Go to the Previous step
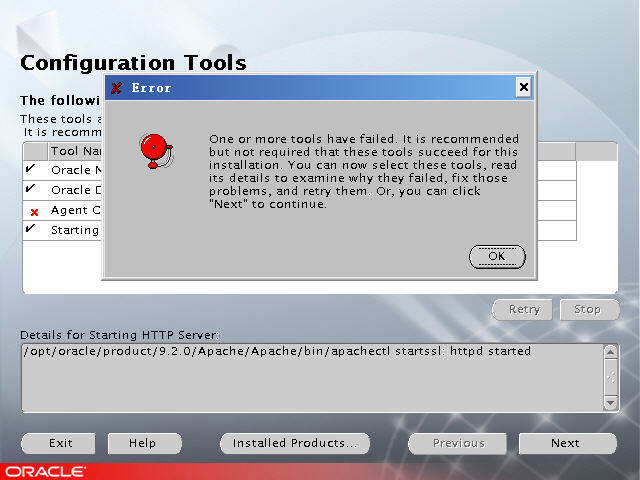This screenshot has width=640, height=480. point(458,443)
